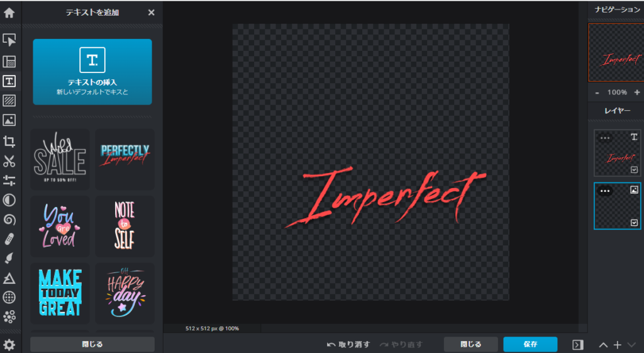The height and width of the screenshot is (353, 644).
Task: Open options menu of Imperfect text layer
Action: click(604, 138)
